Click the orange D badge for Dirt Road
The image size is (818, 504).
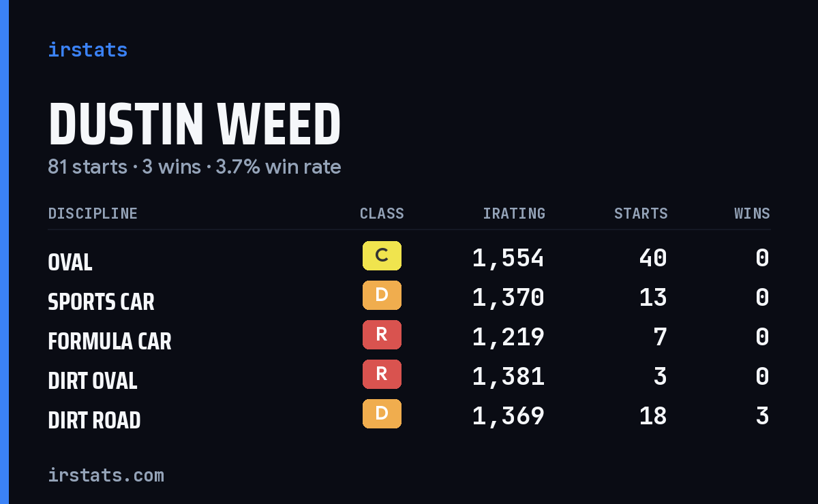[x=382, y=414]
